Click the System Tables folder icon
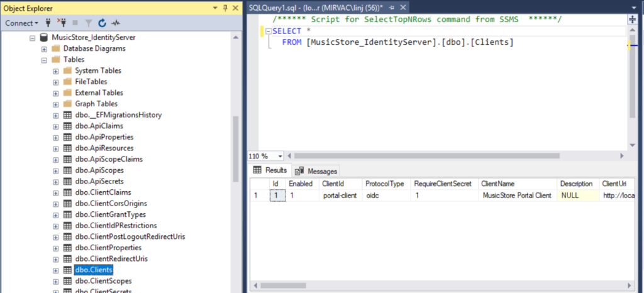The height and width of the screenshot is (293, 644). click(67, 70)
